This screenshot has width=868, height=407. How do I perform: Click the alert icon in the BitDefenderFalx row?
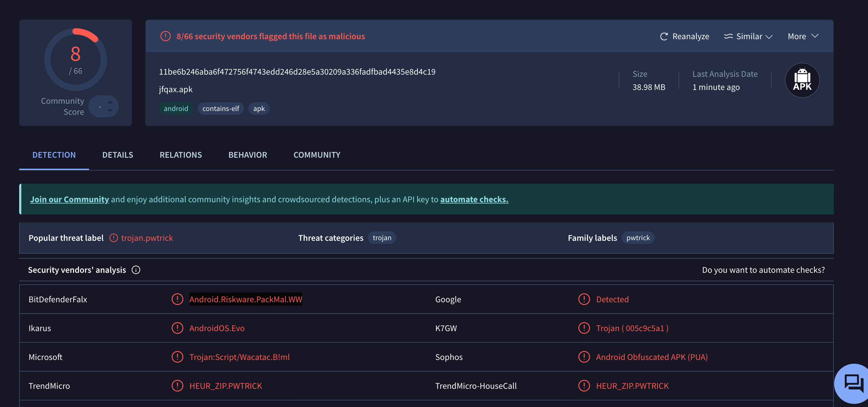pos(177,299)
